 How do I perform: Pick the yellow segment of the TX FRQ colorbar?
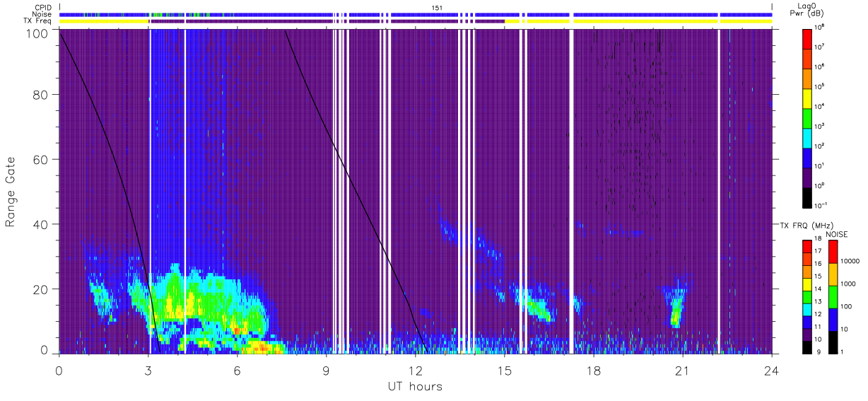tap(809, 284)
